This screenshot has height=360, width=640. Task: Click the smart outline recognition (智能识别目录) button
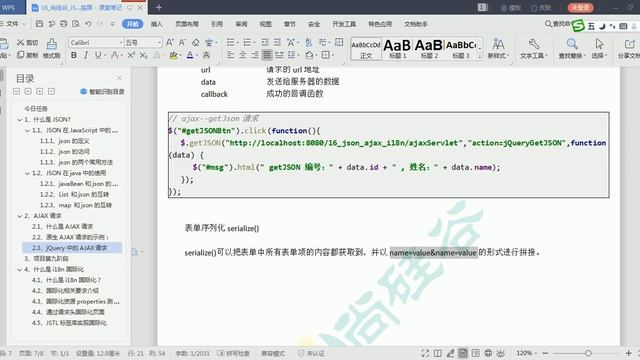pos(102,91)
